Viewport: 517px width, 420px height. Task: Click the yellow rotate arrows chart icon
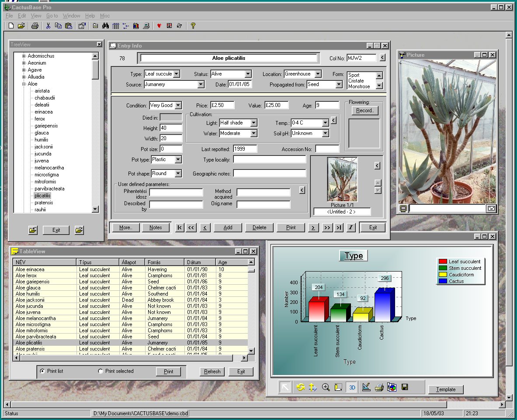click(300, 387)
